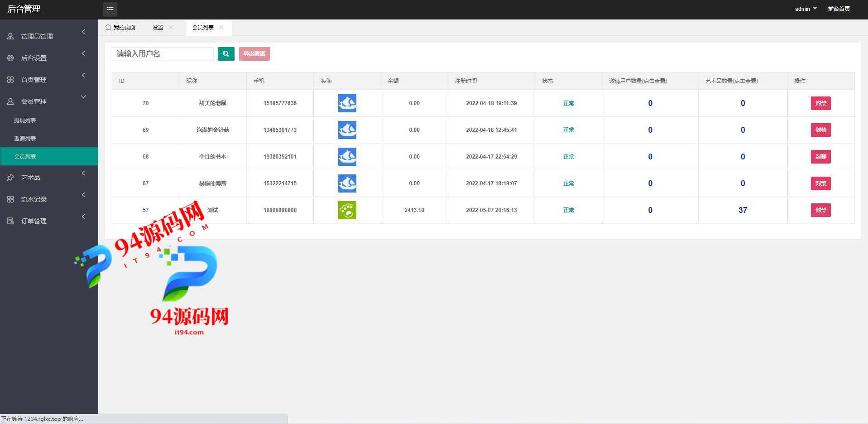View invited user count for ID 70

pos(650,103)
